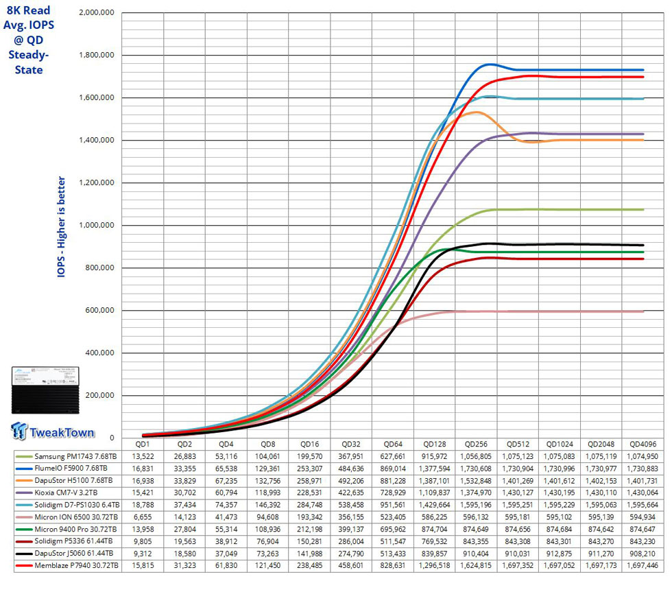Screen dimensions: 672x616
Task: Click the TweakTown logo
Action: click(x=52, y=431)
